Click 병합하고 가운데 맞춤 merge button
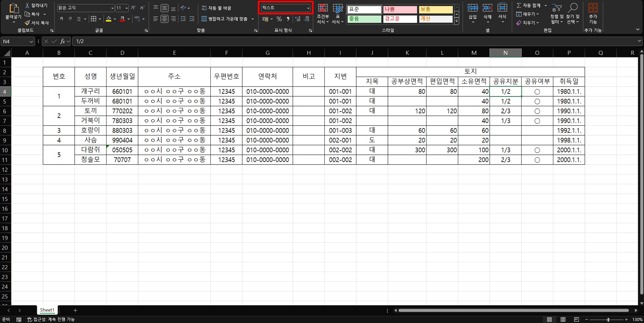Image resolution: width=644 pixels, height=323 pixels. click(225, 19)
